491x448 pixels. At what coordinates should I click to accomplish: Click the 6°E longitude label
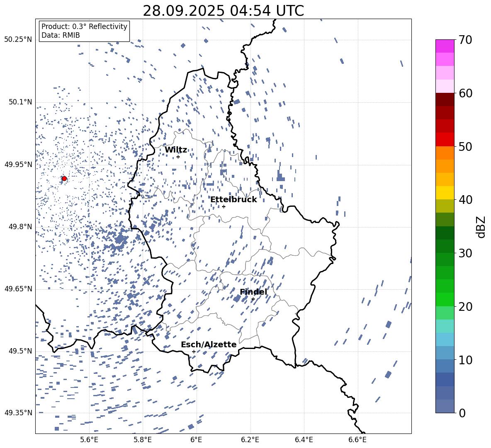pos(196,440)
